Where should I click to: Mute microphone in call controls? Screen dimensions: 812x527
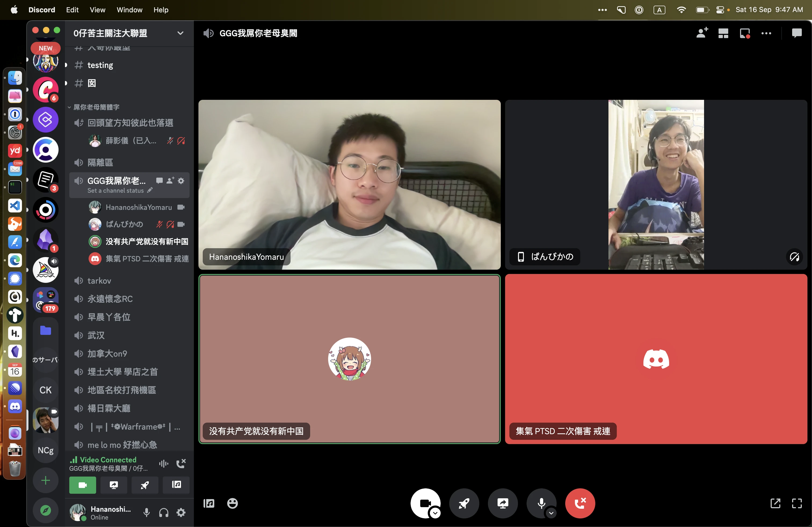(541, 503)
